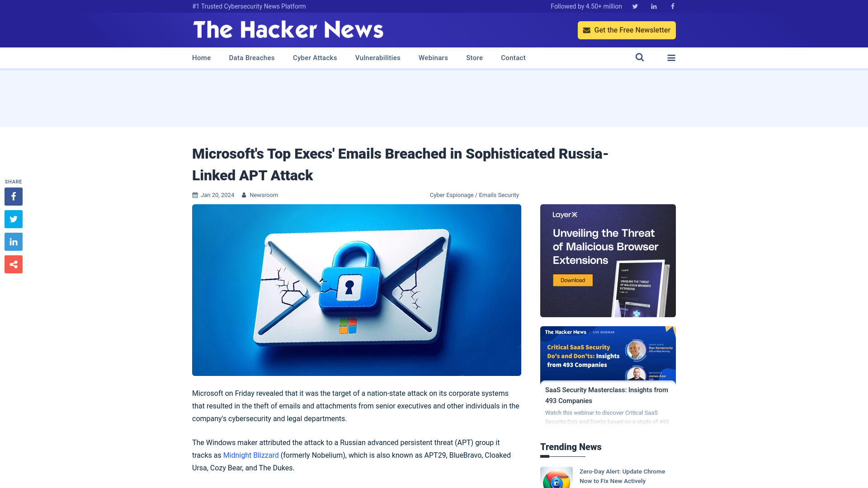Click the Download button on LayerX ad
The height and width of the screenshot is (488, 868).
tap(572, 280)
